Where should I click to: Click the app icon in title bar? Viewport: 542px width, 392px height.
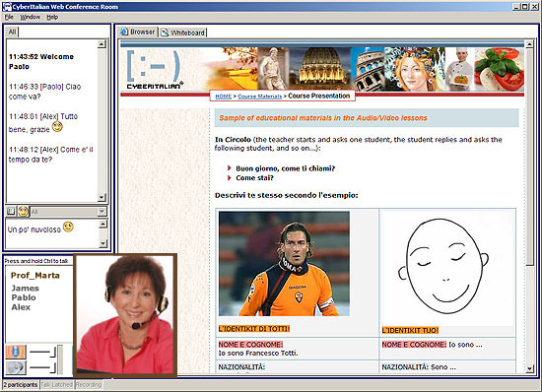pos(7,6)
